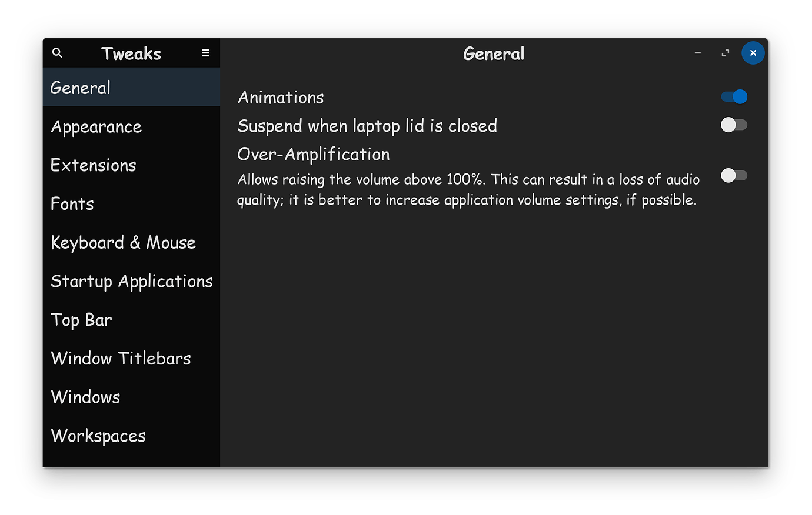The width and height of the screenshot is (812, 515).
Task: Click the minimize icon in the titlebar
Action: point(697,53)
